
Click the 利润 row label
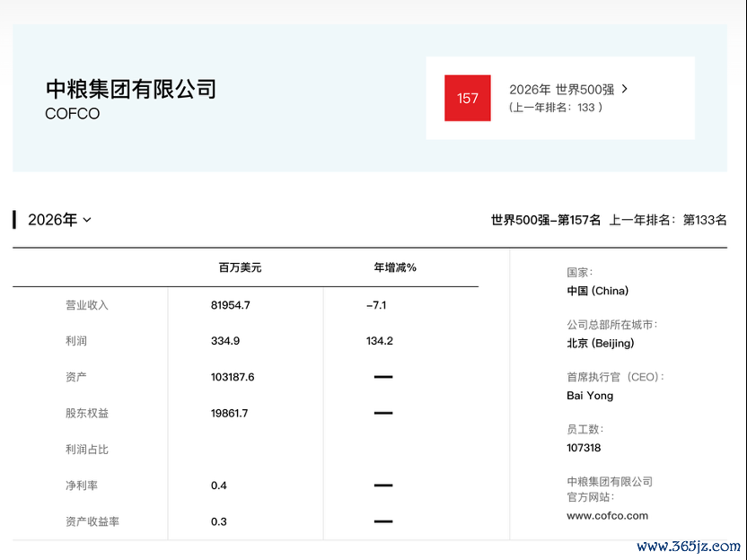tap(76, 341)
